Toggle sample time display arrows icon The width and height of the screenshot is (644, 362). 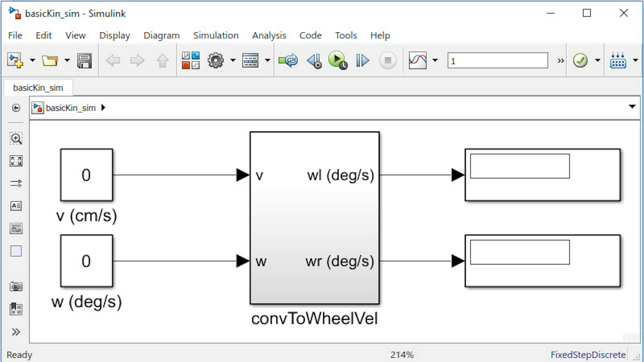[16, 183]
